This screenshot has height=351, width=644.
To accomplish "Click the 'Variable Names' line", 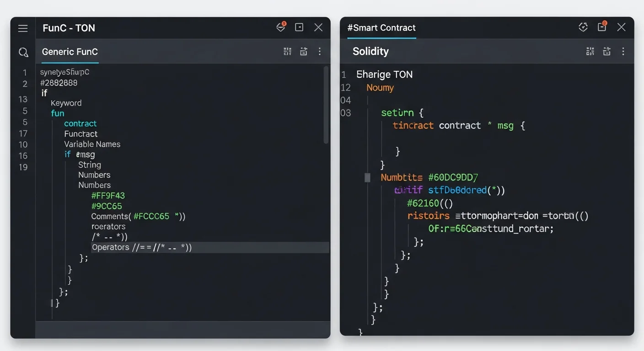I will [x=92, y=144].
